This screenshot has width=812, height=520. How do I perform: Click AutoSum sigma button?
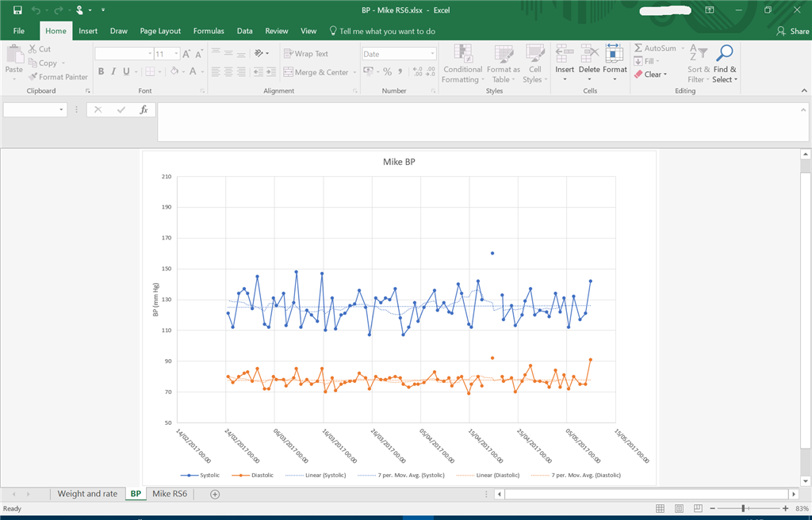655,48
